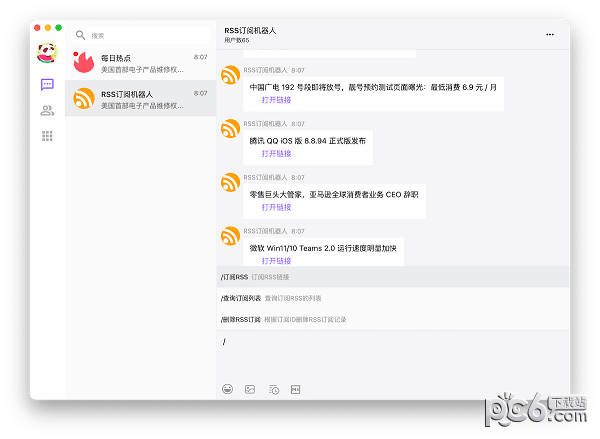Click RSS avatar beside 微软 Win11 message

[230, 236]
